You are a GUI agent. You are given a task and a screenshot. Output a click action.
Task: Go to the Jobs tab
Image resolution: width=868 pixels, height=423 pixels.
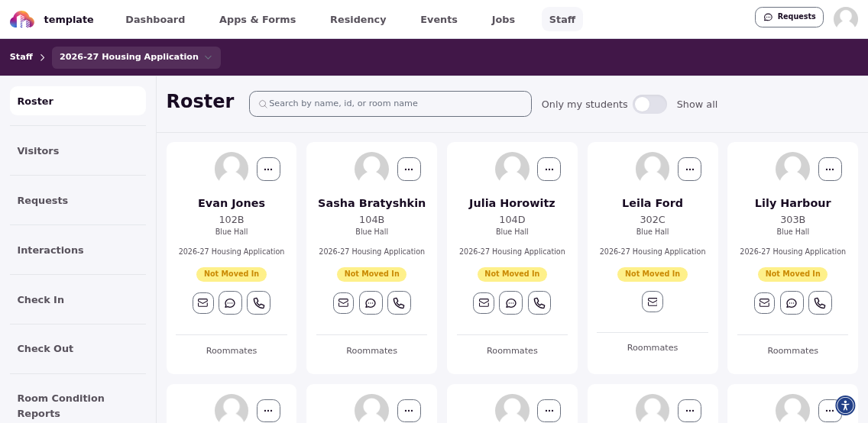pos(504,19)
